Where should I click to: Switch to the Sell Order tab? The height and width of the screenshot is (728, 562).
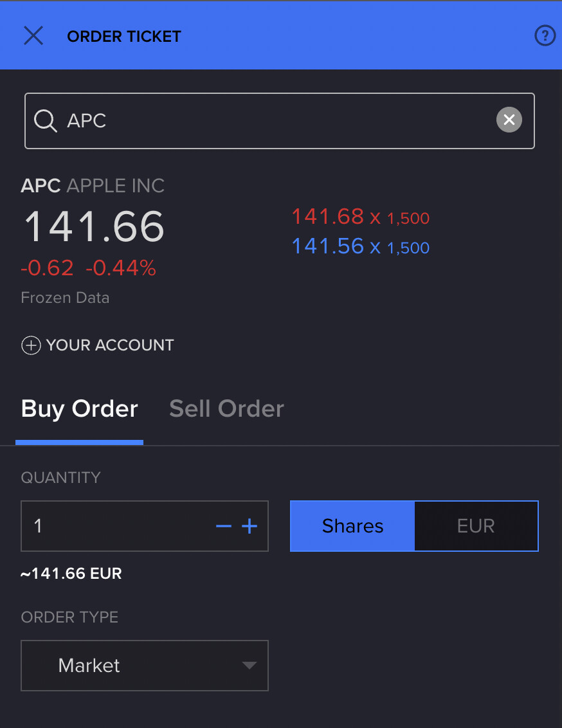click(x=226, y=409)
